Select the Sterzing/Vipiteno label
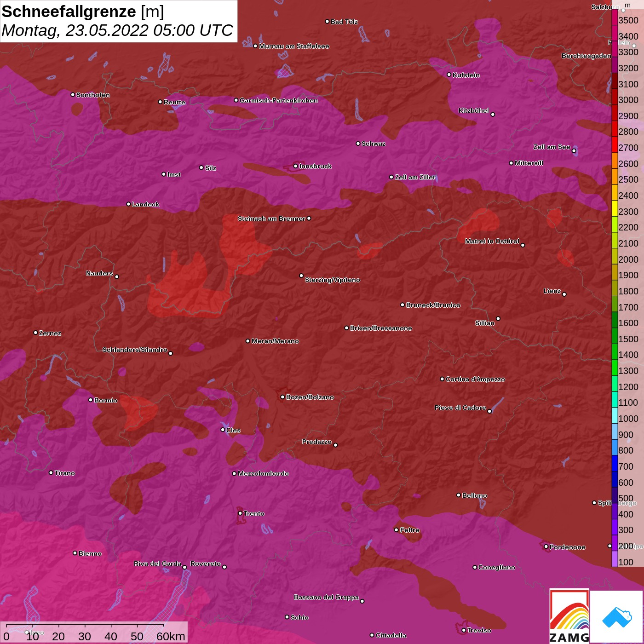This screenshot has width=644, height=644. click(332, 280)
